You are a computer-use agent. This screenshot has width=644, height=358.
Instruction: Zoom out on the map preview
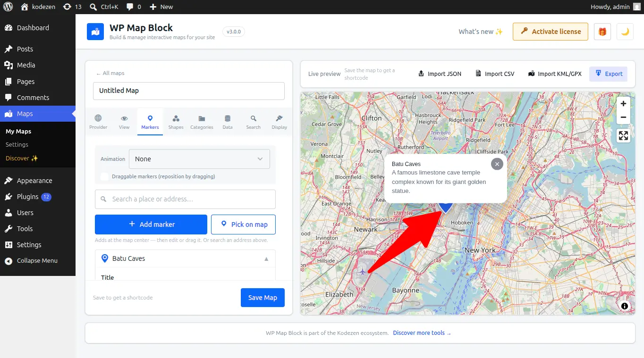[x=624, y=117]
